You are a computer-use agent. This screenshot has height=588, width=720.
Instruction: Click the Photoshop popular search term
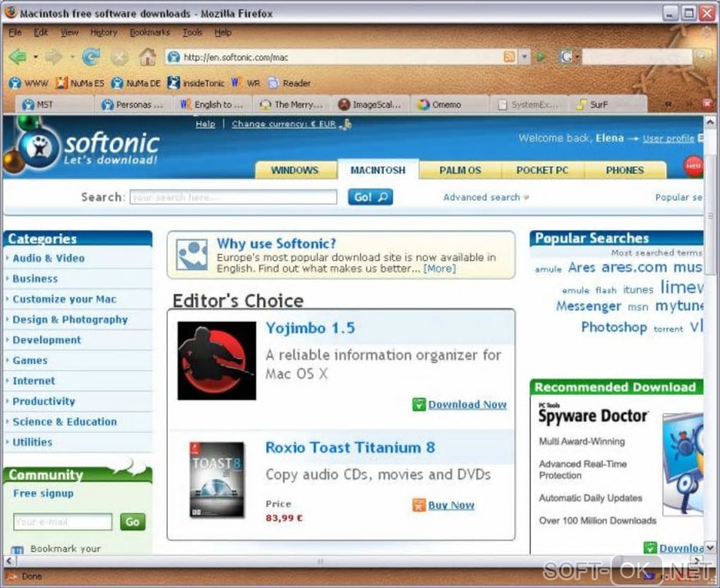[614, 328]
